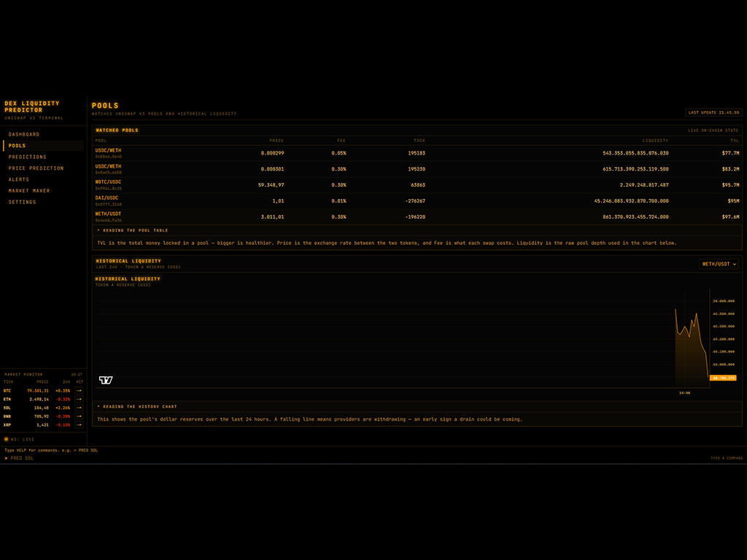The height and width of the screenshot is (560, 747).
Task: Click the TVL column header
Action: (x=735, y=141)
